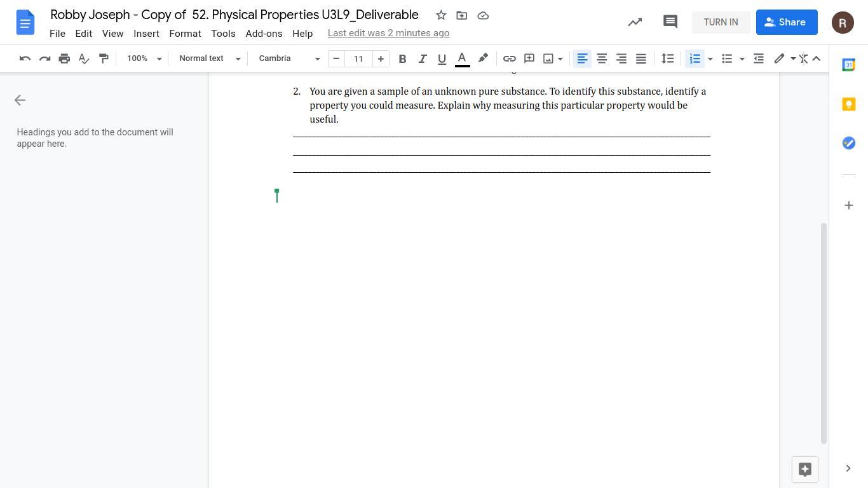Open Google Keep side panel
This screenshot has width=868, height=488.
coord(848,104)
